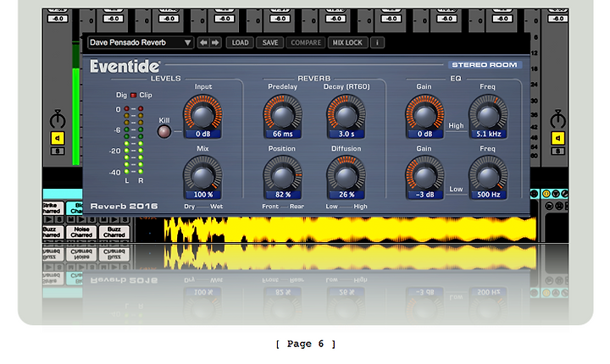Select the Strike Charred clip
This screenshot has width=610, height=364.
[x=53, y=208]
